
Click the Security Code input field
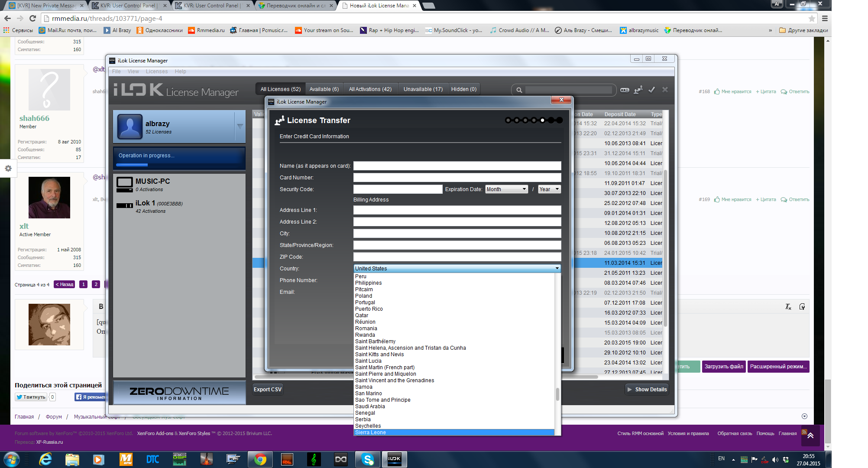coord(398,189)
